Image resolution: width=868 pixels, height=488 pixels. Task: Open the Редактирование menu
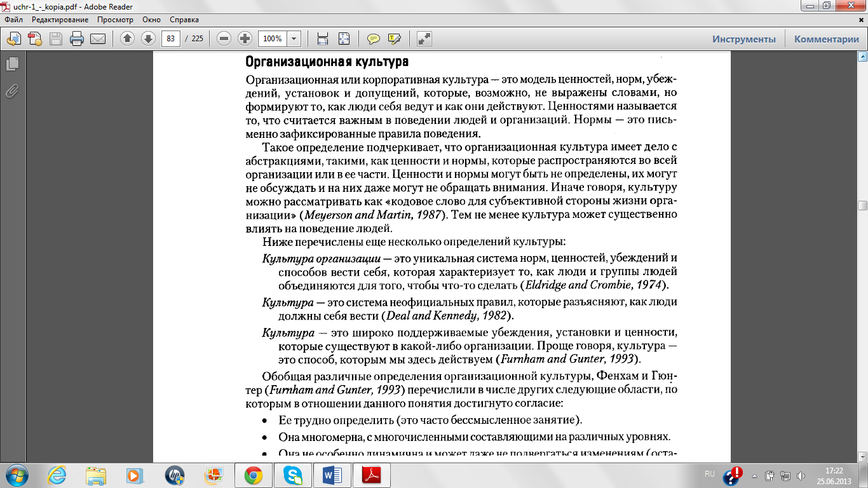click(x=60, y=20)
